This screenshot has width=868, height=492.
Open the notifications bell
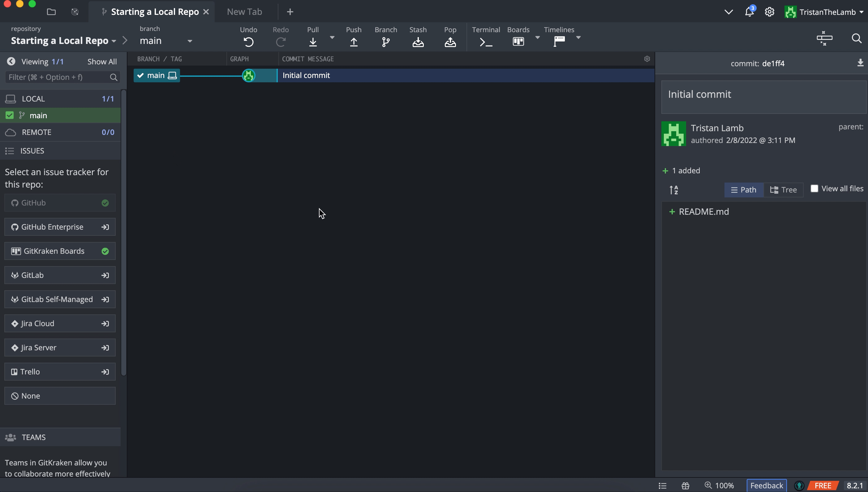click(749, 12)
